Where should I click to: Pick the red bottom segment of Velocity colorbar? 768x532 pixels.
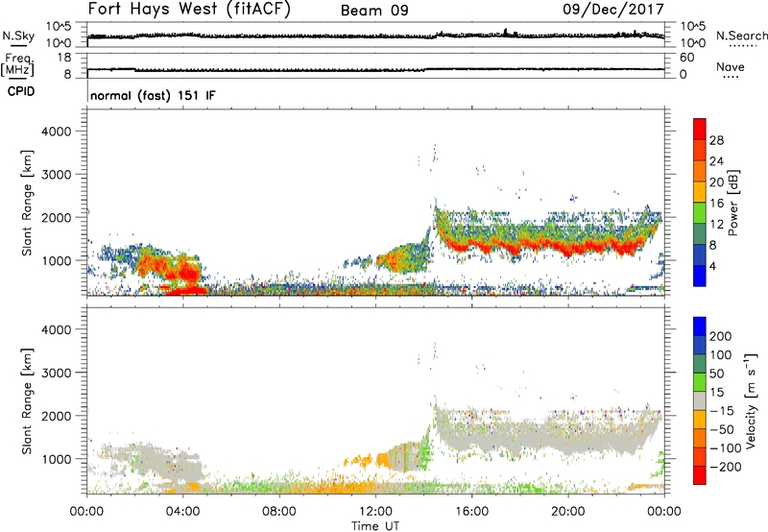tap(700, 475)
